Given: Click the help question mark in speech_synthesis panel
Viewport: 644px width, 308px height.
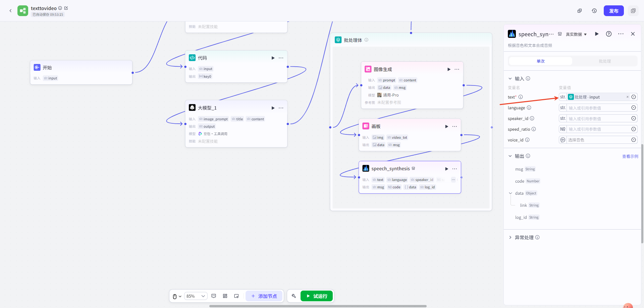Looking at the screenshot, I should [x=609, y=34].
